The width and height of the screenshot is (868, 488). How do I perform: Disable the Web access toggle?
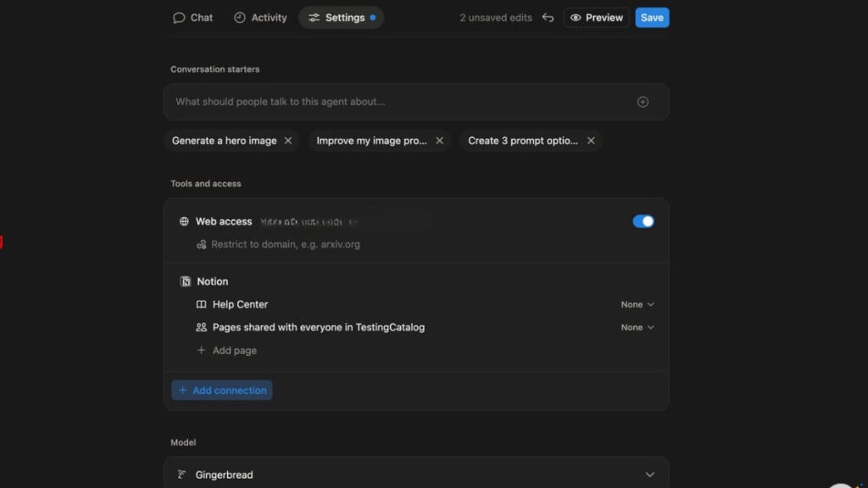point(643,221)
